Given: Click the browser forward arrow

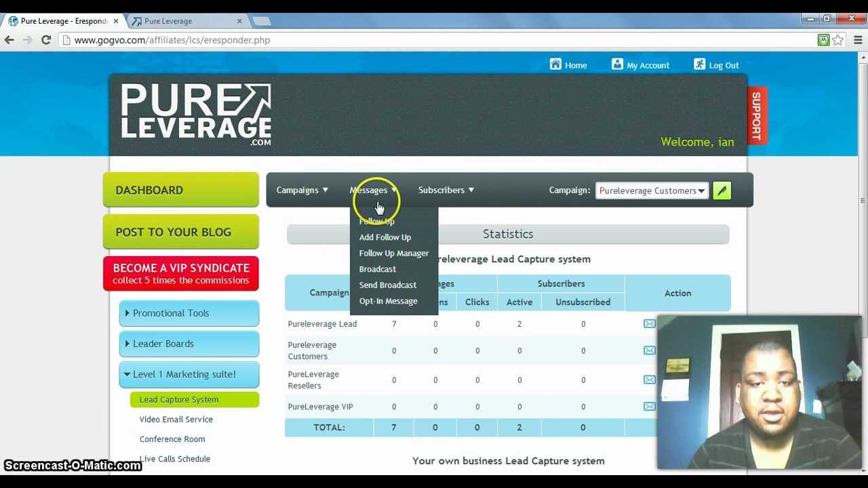Looking at the screenshot, I should click(28, 40).
